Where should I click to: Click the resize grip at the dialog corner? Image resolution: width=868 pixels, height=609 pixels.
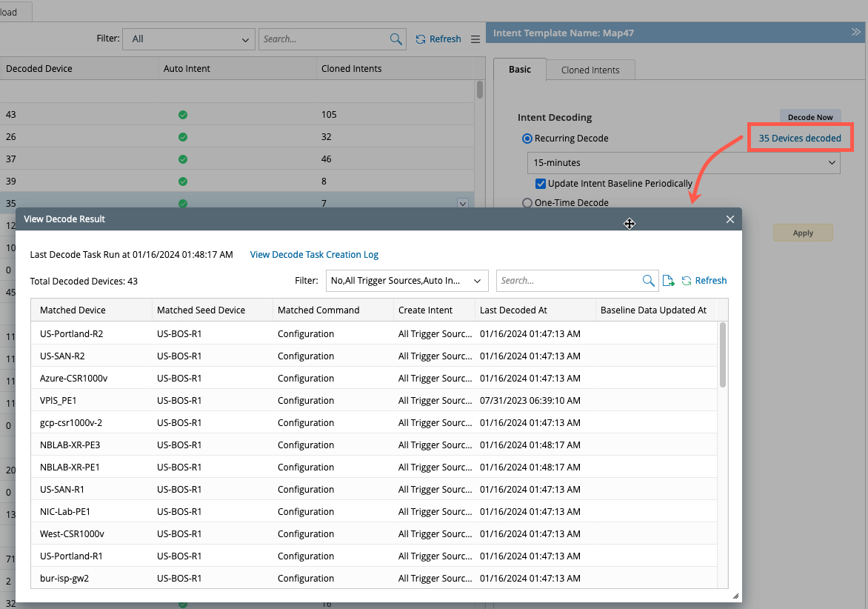coord(735,596)
